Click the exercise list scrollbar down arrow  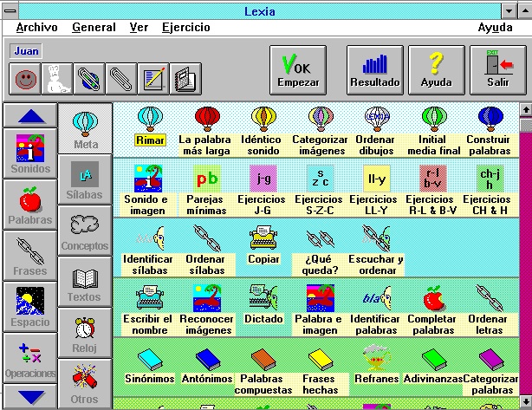(526, 400)
